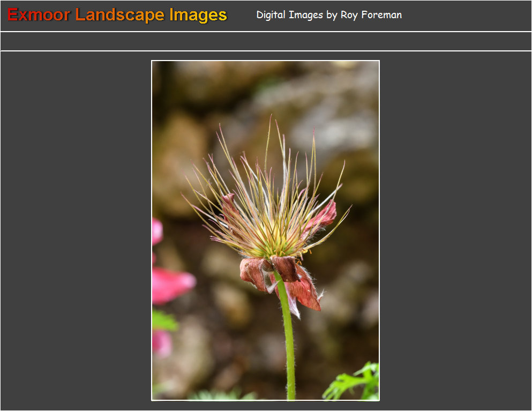Click the dark gray area right of photo
Image resolution: width=532 pixels, height=411 pixels.
coord(455,230)
